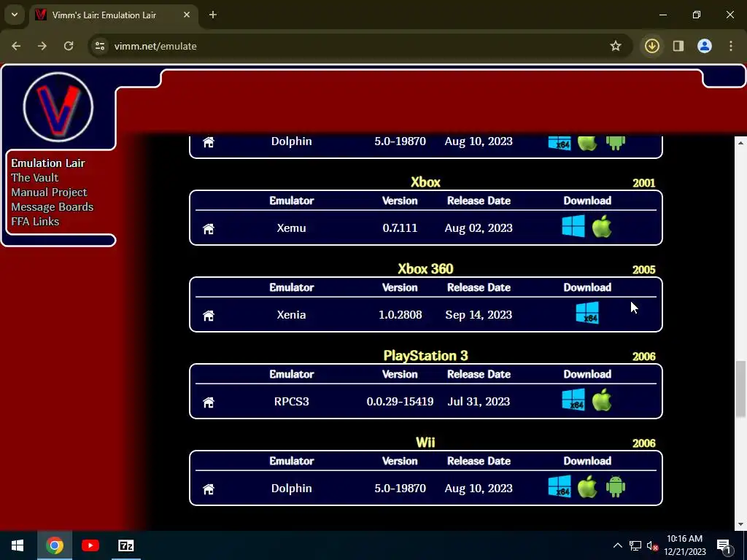
Task: Open Message Boards link
Action: 53,206
